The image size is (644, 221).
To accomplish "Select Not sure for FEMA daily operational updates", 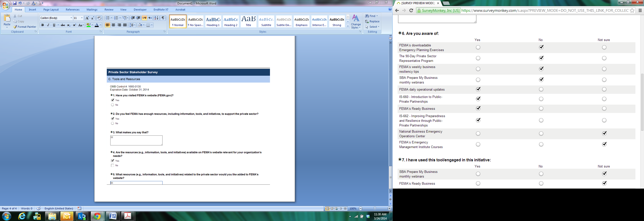I will tap(604, 89).
